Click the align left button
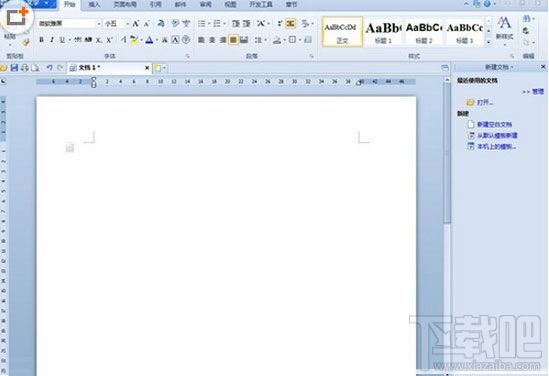This screenshot has width=549, height=376. point(201,40)
